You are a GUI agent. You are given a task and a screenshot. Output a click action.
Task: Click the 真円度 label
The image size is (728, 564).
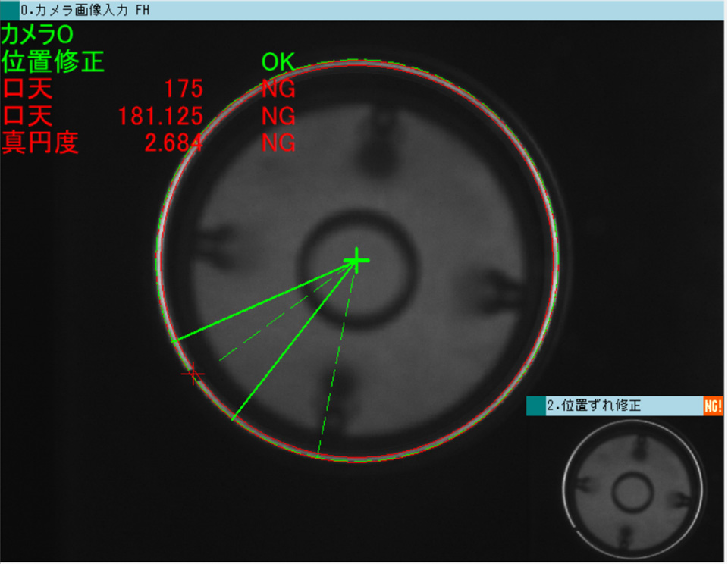click(40, 143)
